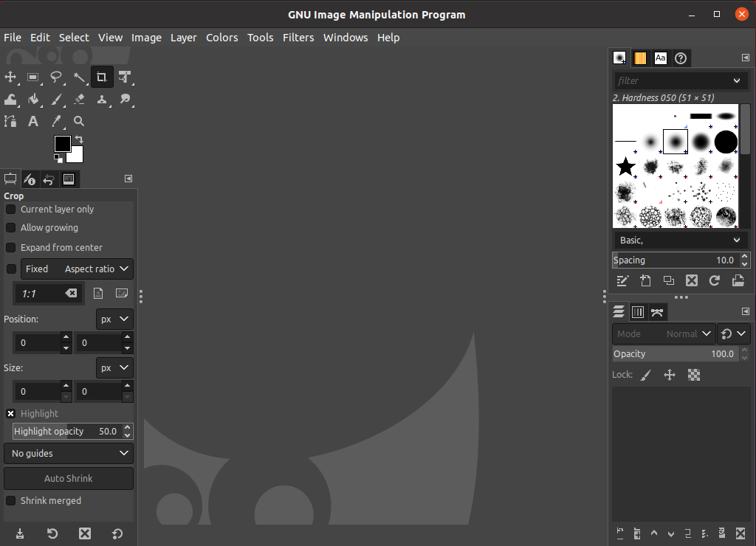The height and width of the screenshot is (546, 756).
Task: Select the Move tool
Action: pos(10,77)
